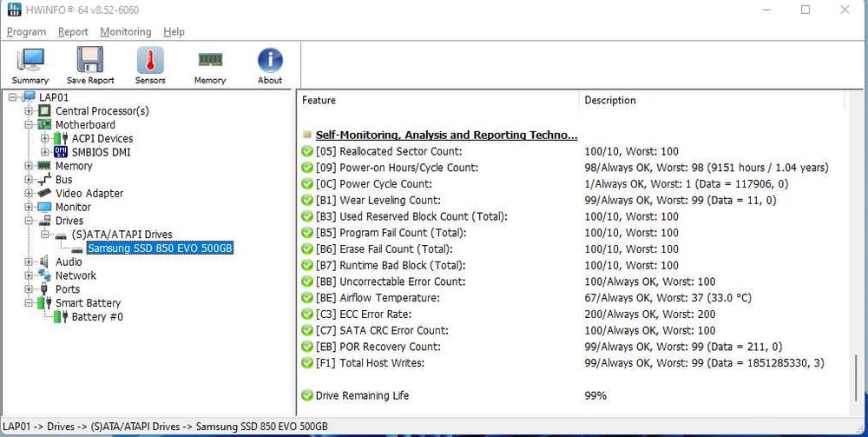Click Self-Monitoring, Analysis and Reporting heading
The image size is (868, 437).
tap(447, 135)
